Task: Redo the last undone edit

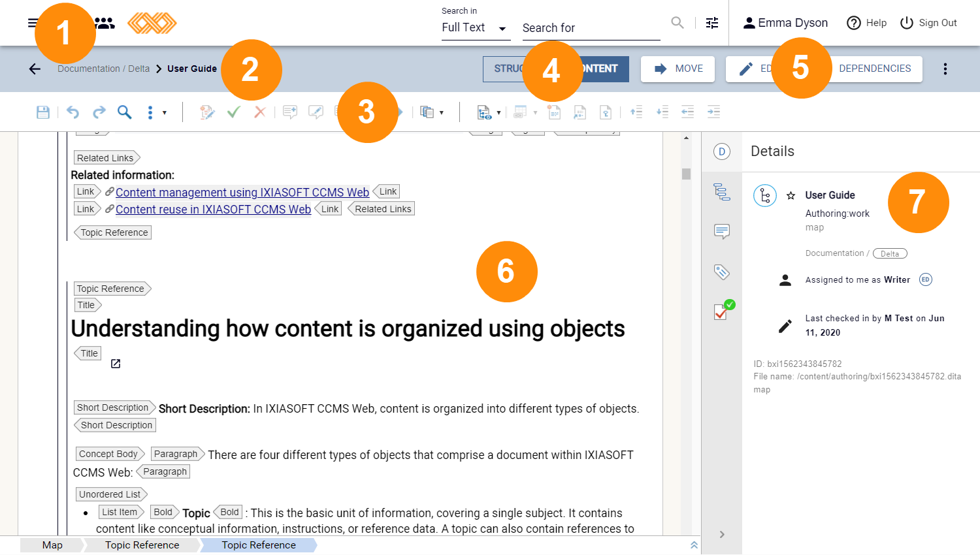Action: pos(99,112)
